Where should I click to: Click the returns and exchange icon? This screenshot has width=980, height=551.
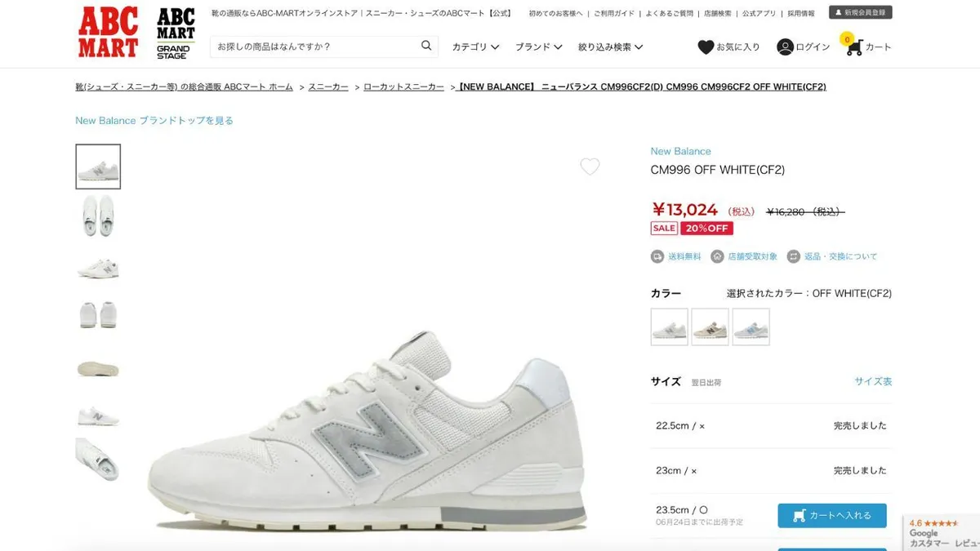tap(793, 256)
